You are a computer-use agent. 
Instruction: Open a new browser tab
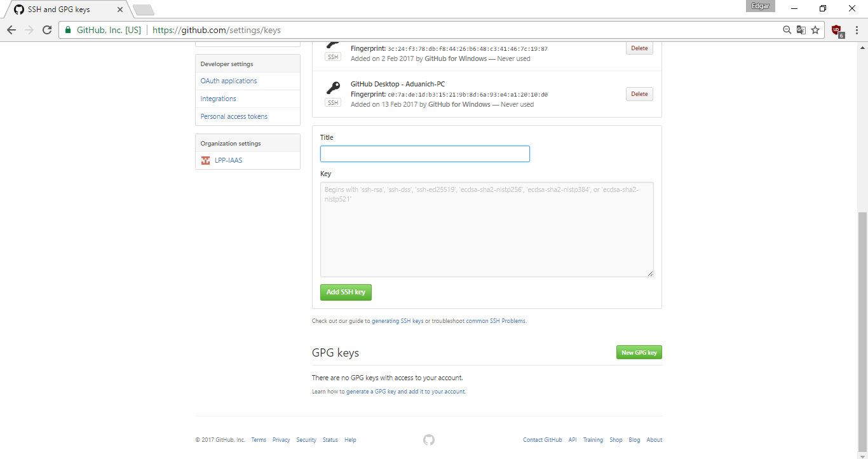pyautogui.click(x=143, y=9)
